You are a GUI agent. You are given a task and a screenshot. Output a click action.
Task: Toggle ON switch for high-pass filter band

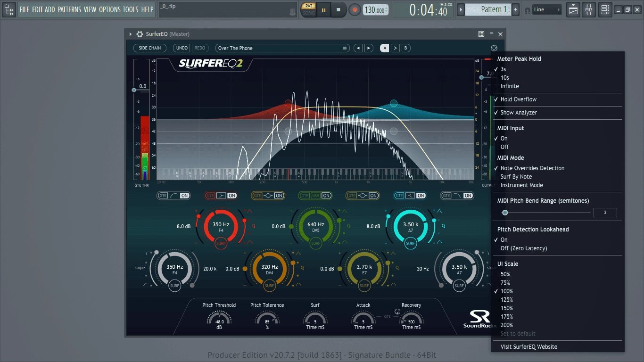tap(185, 196)
